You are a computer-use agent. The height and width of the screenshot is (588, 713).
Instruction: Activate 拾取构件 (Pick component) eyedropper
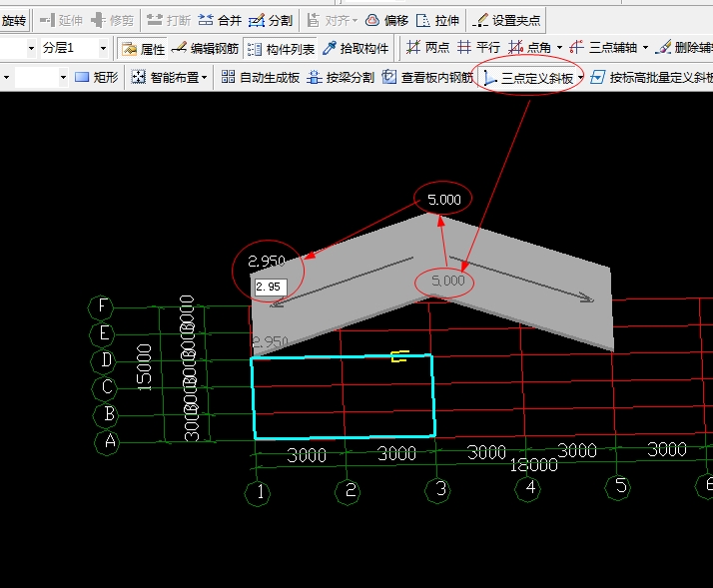[x=356, y=48]
